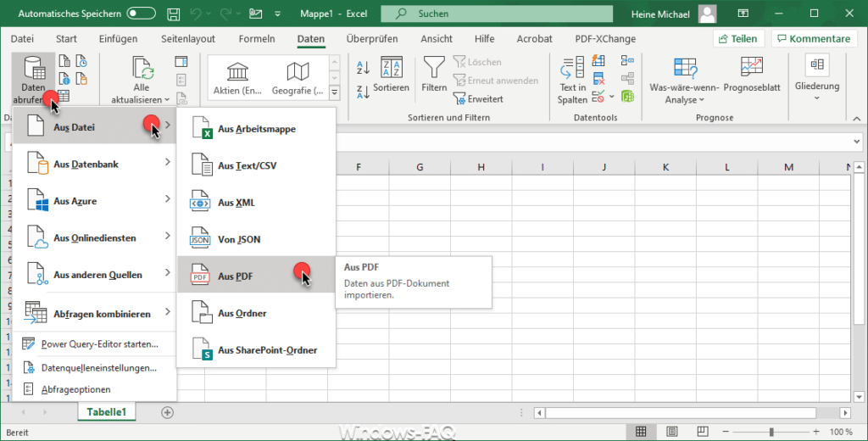Click the Erweitert filter option

[x=478, y=98]
